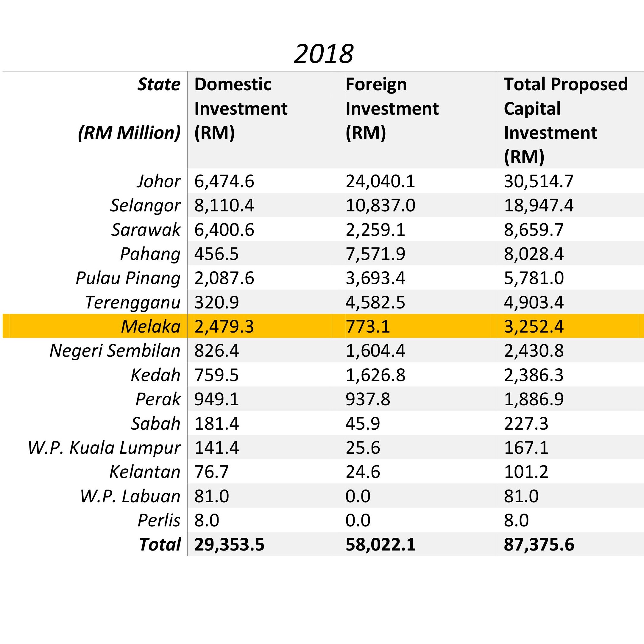The image size is (644, 644).
Task: Click the Foreign Investment (RM) header
Action: tap(392, 108)
